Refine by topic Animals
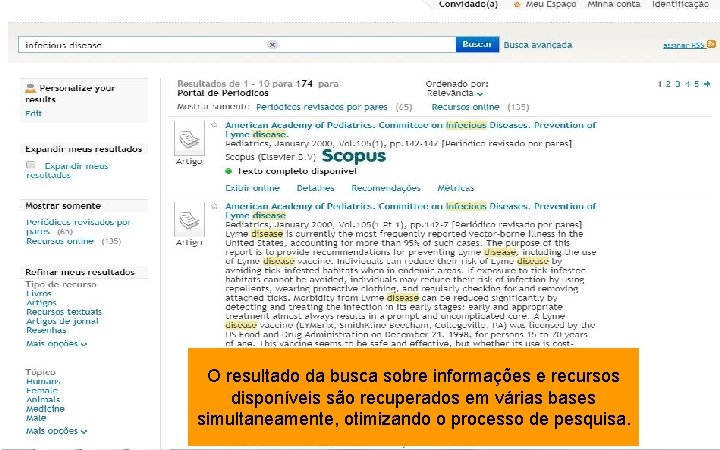Screen dimensions: 720x450 click(x=43, y=399)
